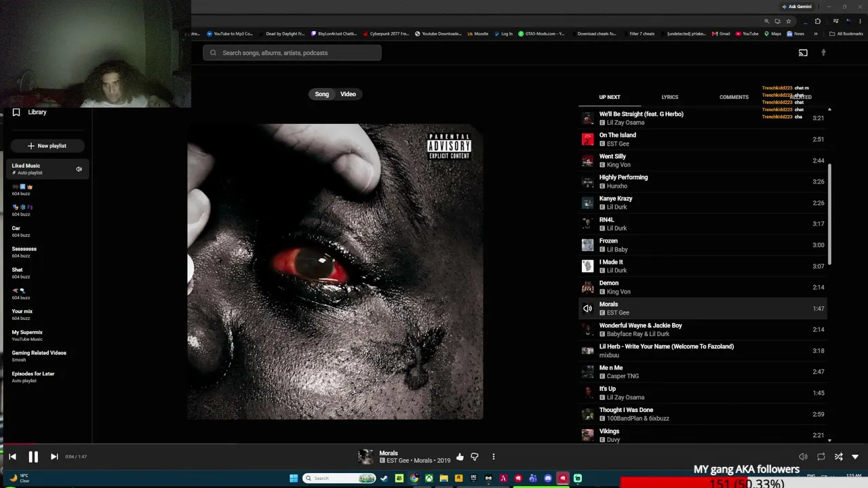The height and width of the screenshot is (488, 868).
Task: Open the Chrome extensions puzzle icon
Action: tap(818, 21)
